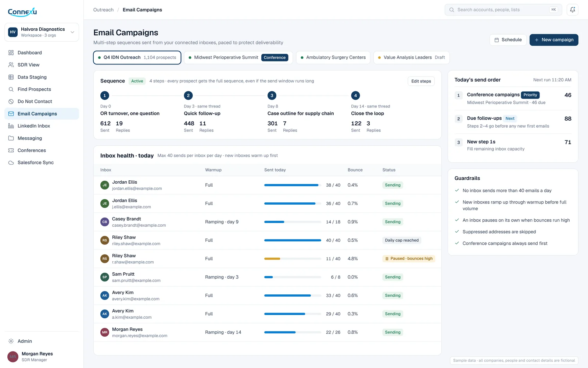
Task: Click the Bounce column header
Action: point(355,170)
